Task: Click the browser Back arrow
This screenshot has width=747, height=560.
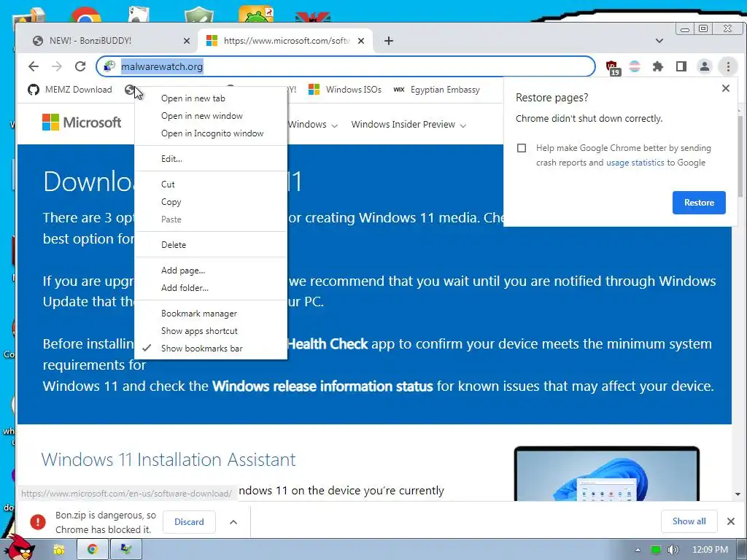Action: click(x=34, y=66)
